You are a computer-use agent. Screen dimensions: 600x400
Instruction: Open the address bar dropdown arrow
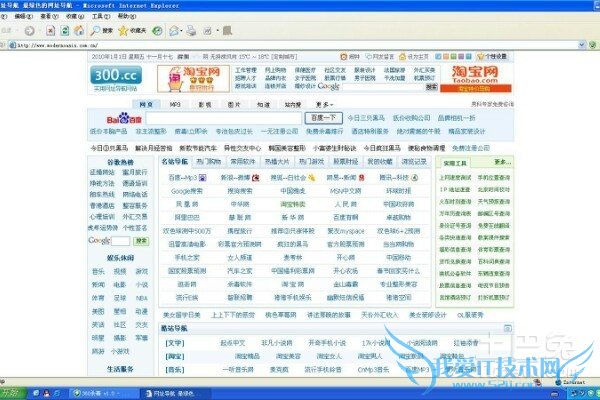click(582, 45)
